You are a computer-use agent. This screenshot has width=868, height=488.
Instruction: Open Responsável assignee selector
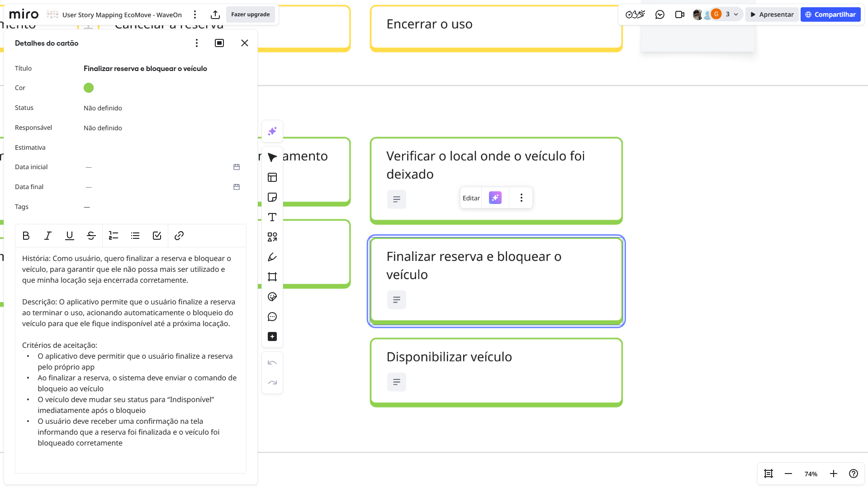point(103,128)
